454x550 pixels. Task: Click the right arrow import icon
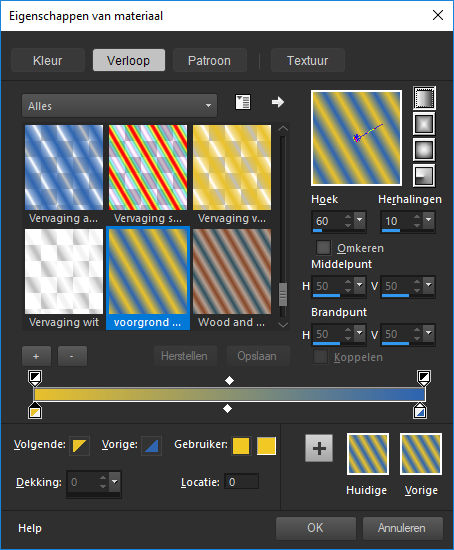(278, 102)
